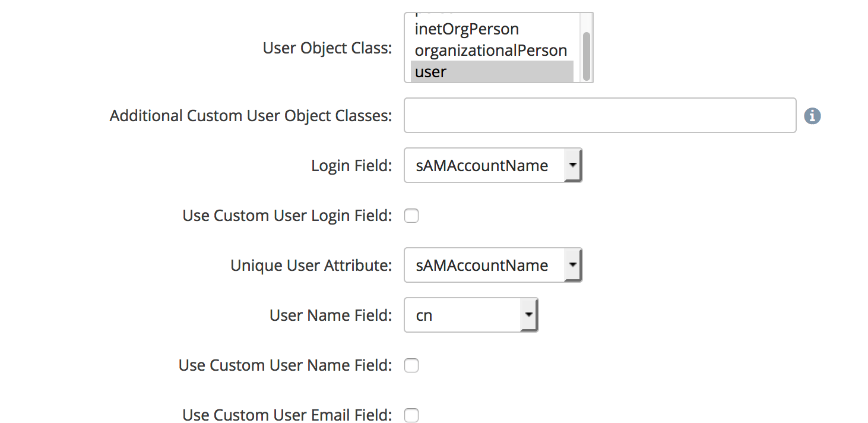Open the User Name Field dropdown showing cn

coord(470,315)
